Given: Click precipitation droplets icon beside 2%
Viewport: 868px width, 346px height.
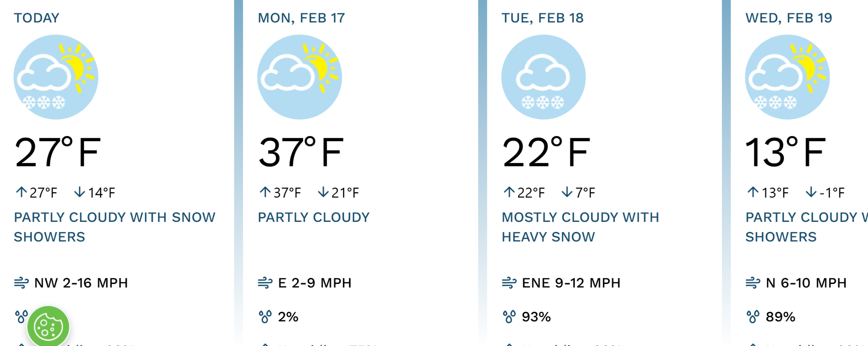Looking at the screenshot, I should click(x=265, y=316).
